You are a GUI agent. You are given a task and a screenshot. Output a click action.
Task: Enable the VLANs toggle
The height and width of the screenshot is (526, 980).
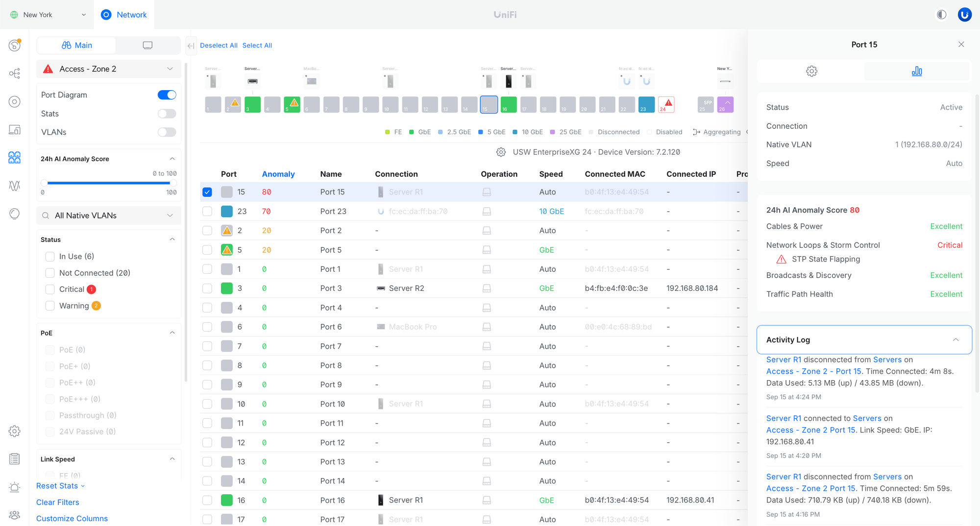click(x=167, y=132)
